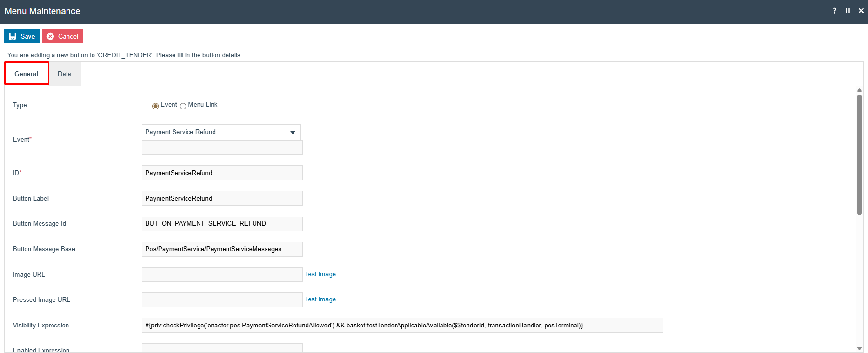Click the 'Visibility Expression' label text
868x353 pixels.
(x=41, y=325)
